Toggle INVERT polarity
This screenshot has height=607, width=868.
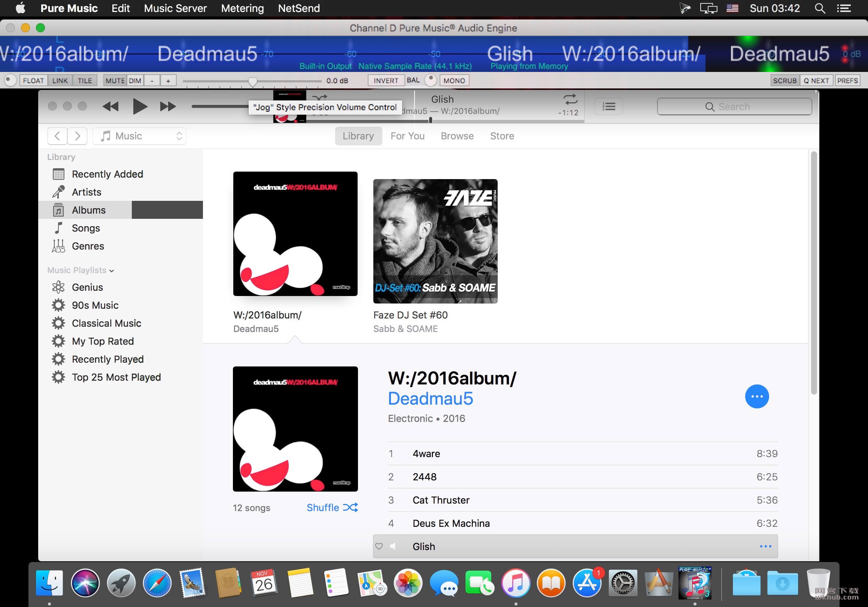coord(386,81)
